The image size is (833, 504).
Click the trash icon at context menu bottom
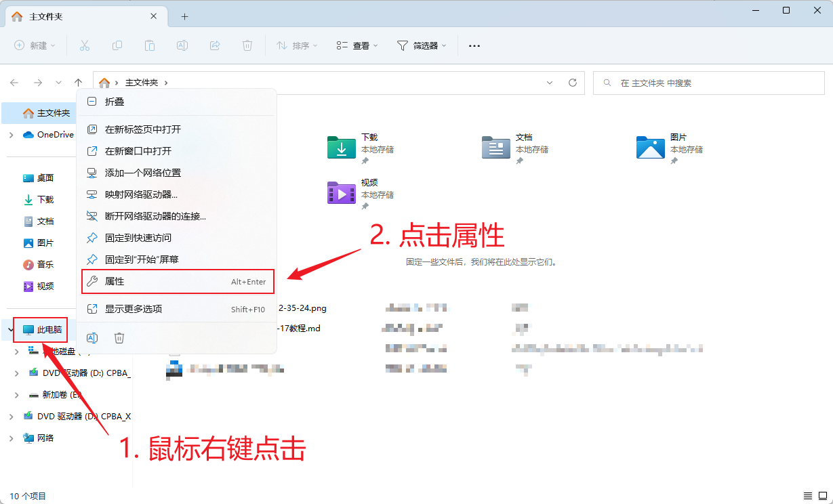pyautogui.click(x=119, y=337)
